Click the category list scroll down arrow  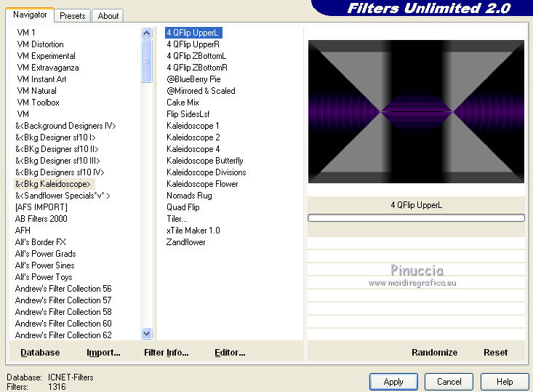[146, 334]
